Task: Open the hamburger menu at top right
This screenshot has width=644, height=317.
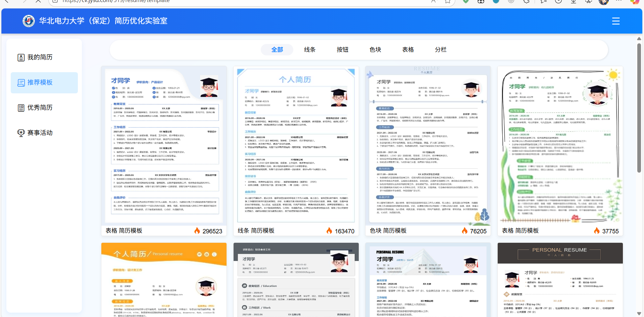Action: click(x=616, y=21)
